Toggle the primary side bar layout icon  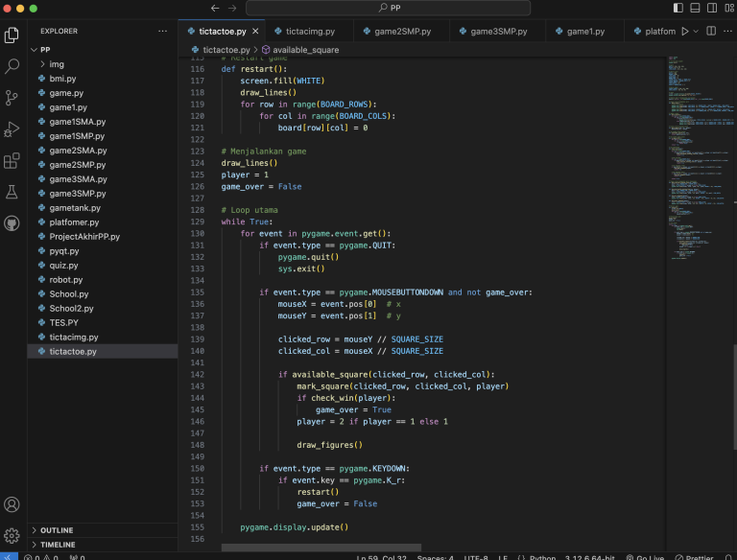coord(678,8)
